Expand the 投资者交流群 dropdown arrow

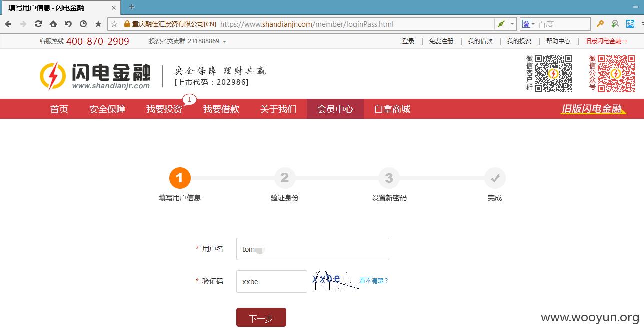coord(224,41)
